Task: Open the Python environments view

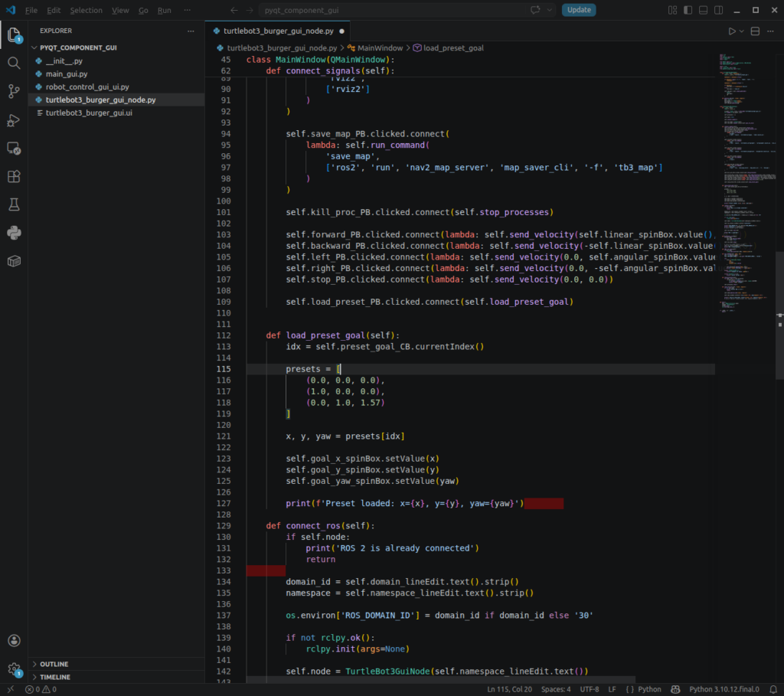Action: (x=14, y=233)
